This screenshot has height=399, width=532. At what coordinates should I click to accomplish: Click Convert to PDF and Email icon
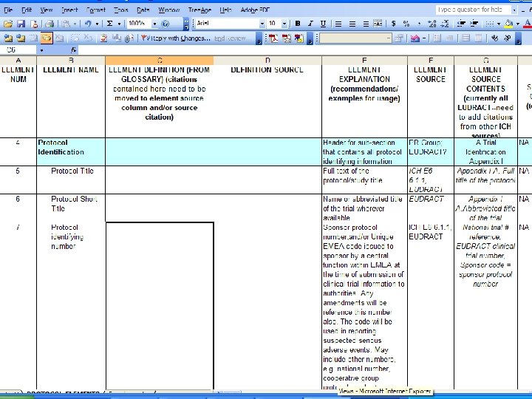coord(287,38)
